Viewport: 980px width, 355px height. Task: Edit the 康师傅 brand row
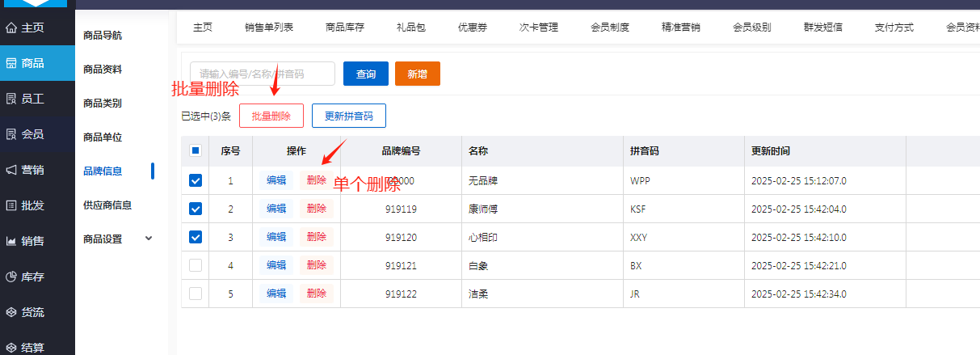point(276,209)
